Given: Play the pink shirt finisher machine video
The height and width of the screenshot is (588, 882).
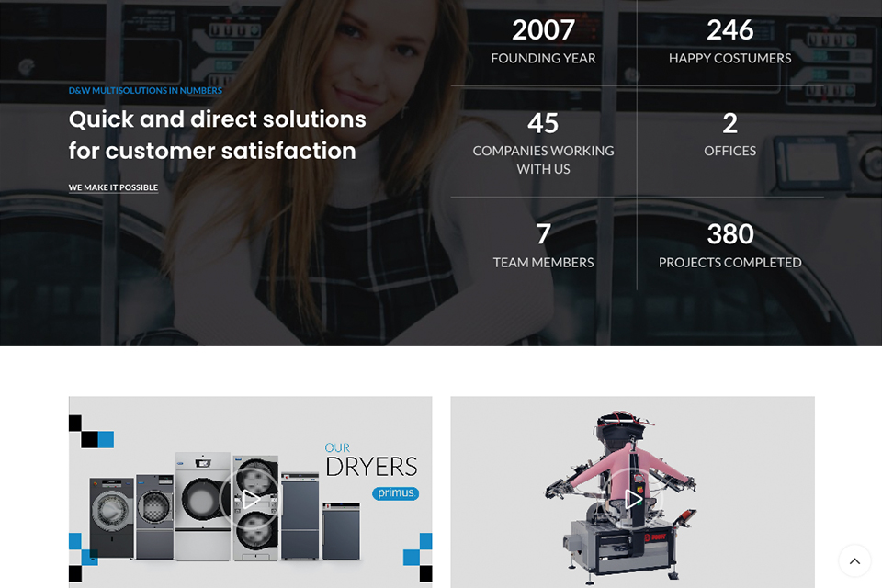Looking at the screenshot, I should coord(633,499).
